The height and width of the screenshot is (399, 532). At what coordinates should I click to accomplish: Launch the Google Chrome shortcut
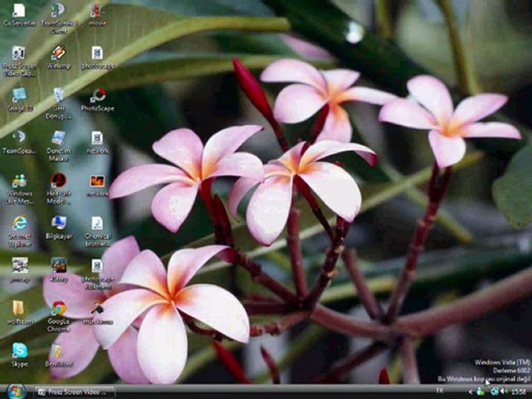coord(58,316)
